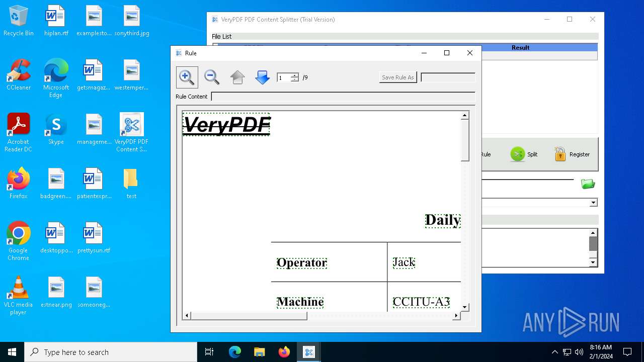The image size is (644, 362).
Task: Click the Save Rule As button
Action: [398, 77]
